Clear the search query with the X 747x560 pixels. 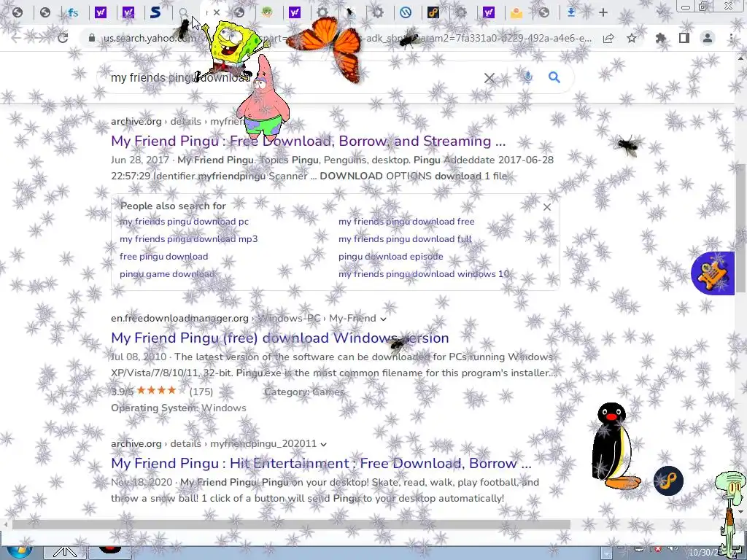pos(489,77)
